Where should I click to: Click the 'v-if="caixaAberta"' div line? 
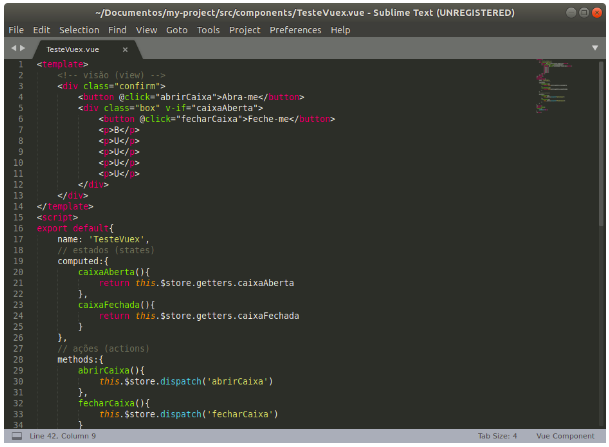(171, 108)
